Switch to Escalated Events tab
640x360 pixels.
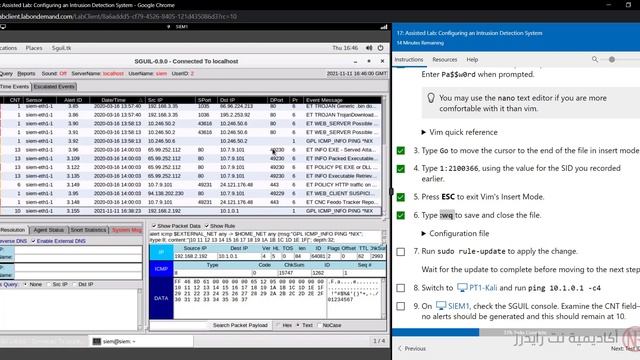click(x=54, y=87)
